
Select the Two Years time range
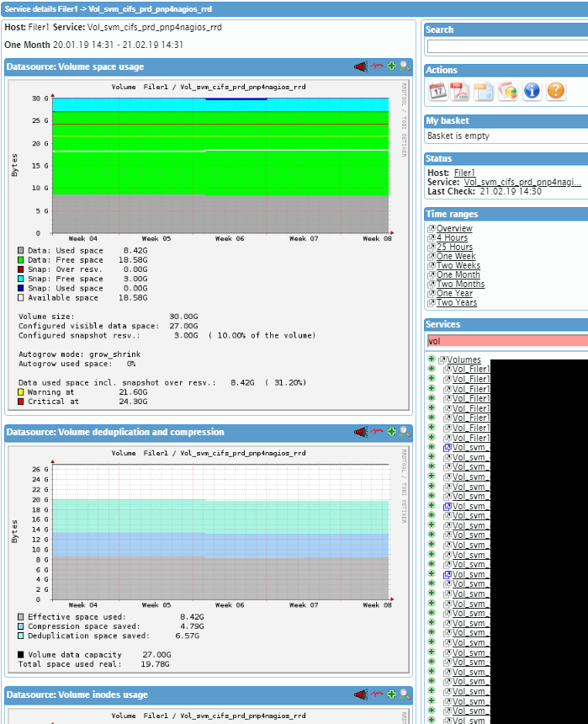tap(457, 303)
